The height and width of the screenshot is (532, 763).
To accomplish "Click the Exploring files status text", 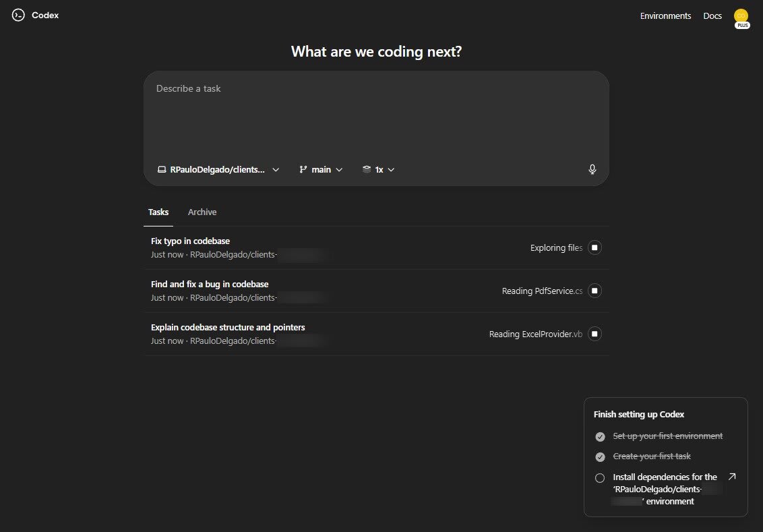I will 556,247.
